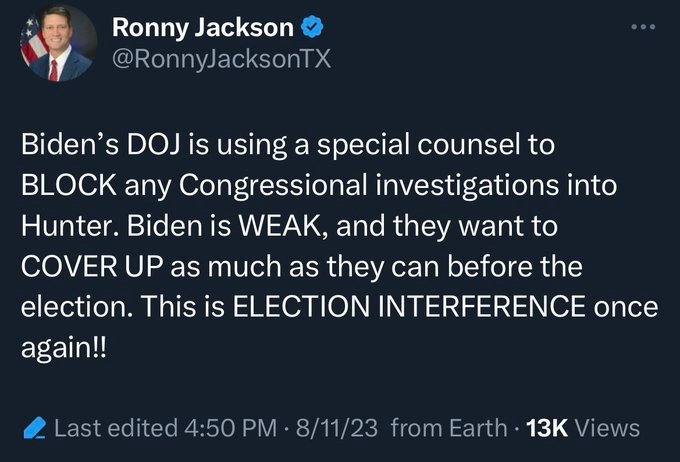The height and width of the screenshot is (462, 680).
Task: Click "DOJ" in the tweet's first line
Action: point(124,145)
